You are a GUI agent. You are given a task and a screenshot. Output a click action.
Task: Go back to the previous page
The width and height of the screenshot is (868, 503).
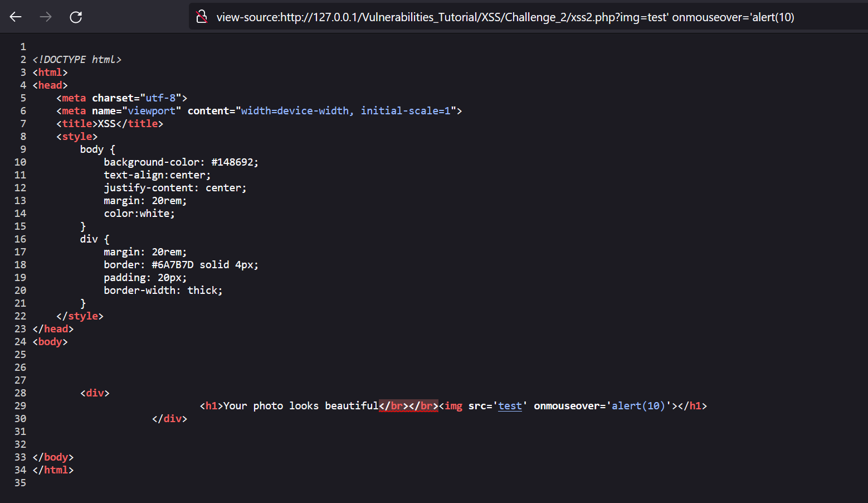(x=16, y=17)
